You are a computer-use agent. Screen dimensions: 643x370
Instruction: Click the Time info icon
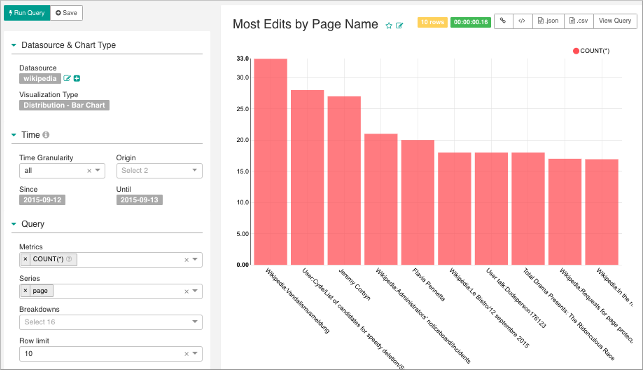point(46,135)
